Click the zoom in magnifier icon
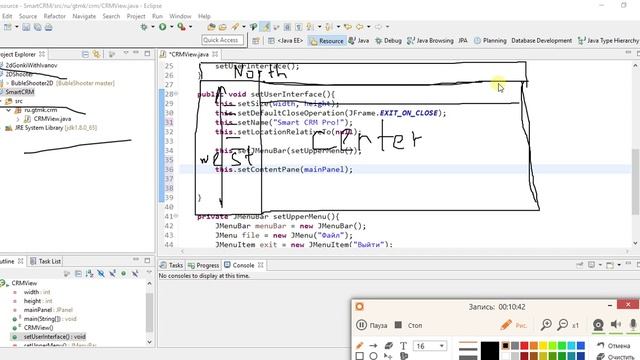The height and width of the screenshot is (360, 640). click(546, 325)
